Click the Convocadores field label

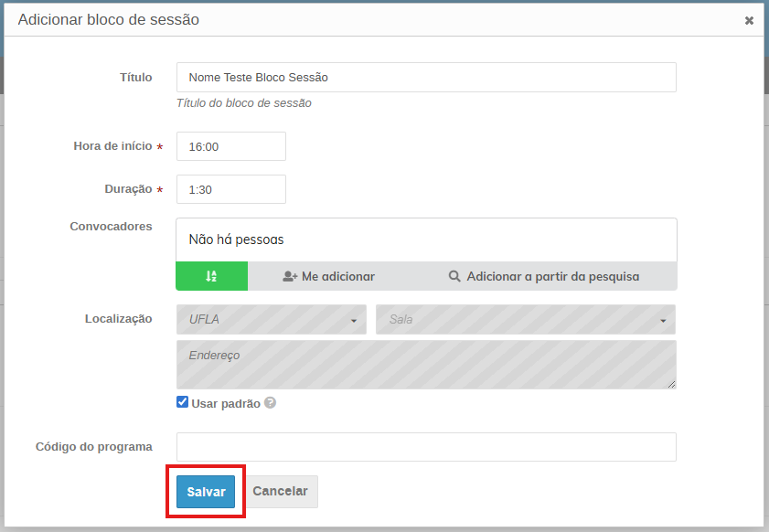[x=111, y=226]
